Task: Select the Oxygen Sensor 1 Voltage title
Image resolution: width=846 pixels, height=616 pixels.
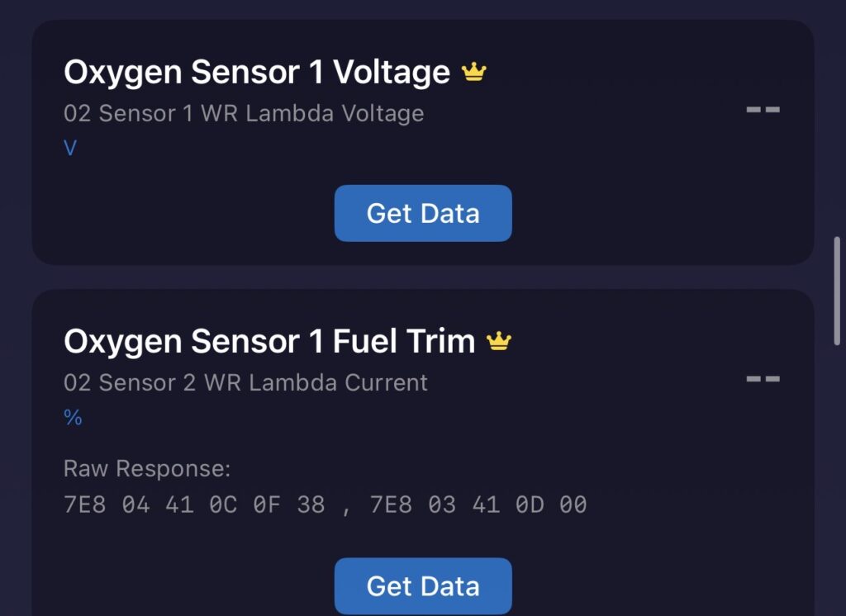Action: pos(256,73)
